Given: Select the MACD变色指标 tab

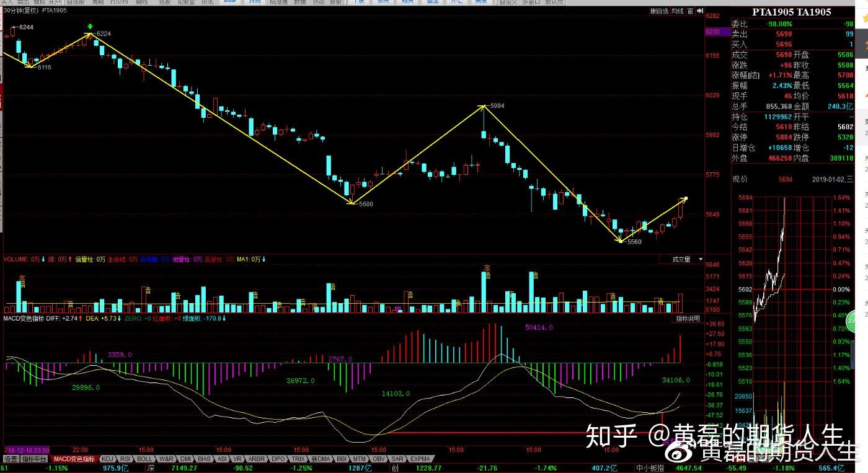Looking at the screenshot, I should (x=74, y=459).
